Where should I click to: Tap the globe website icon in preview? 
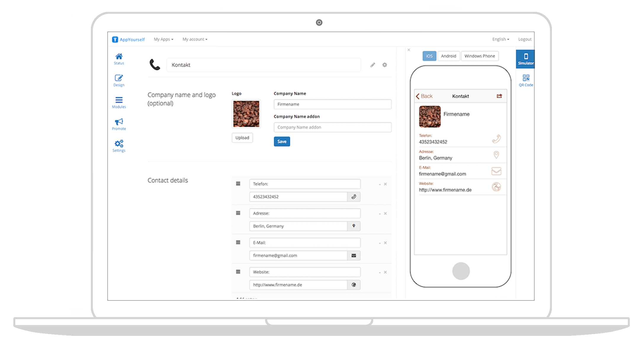point(496,187)
